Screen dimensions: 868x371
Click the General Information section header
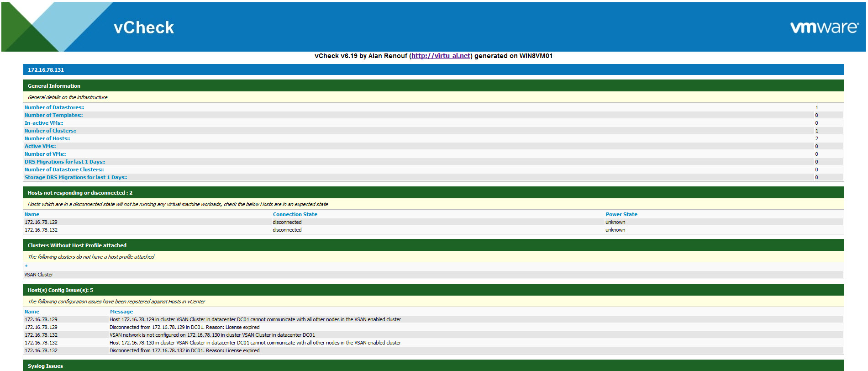click(433, 86)
